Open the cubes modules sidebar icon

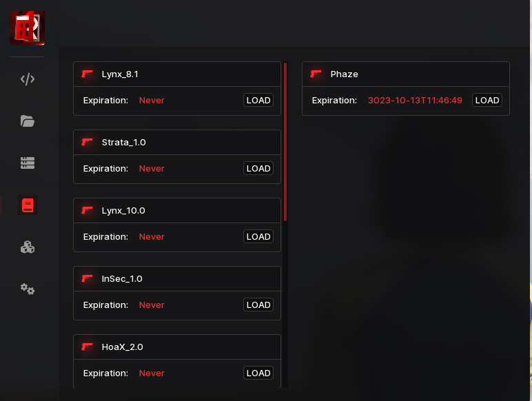(x=28, y=247)
